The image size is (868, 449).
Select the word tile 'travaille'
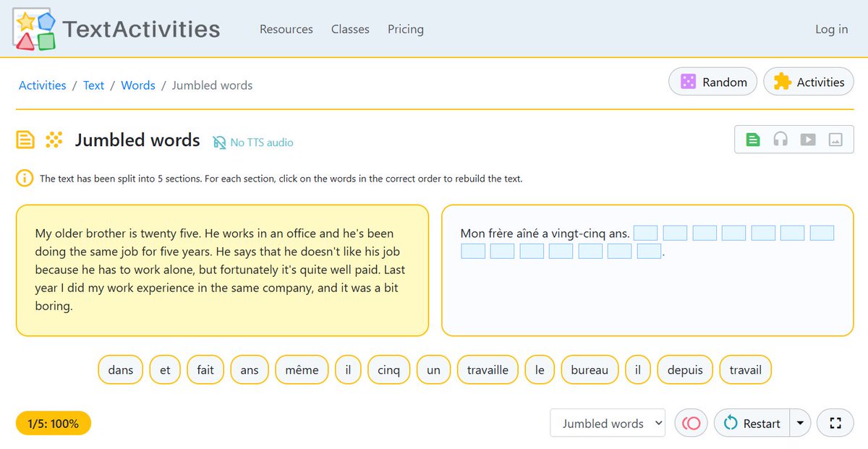point(488,369)
